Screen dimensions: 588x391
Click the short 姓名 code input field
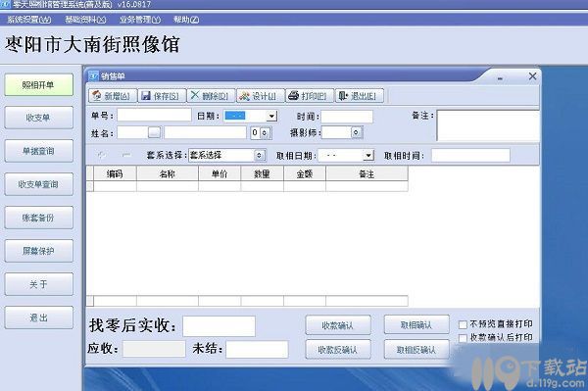tap(132, 132)
